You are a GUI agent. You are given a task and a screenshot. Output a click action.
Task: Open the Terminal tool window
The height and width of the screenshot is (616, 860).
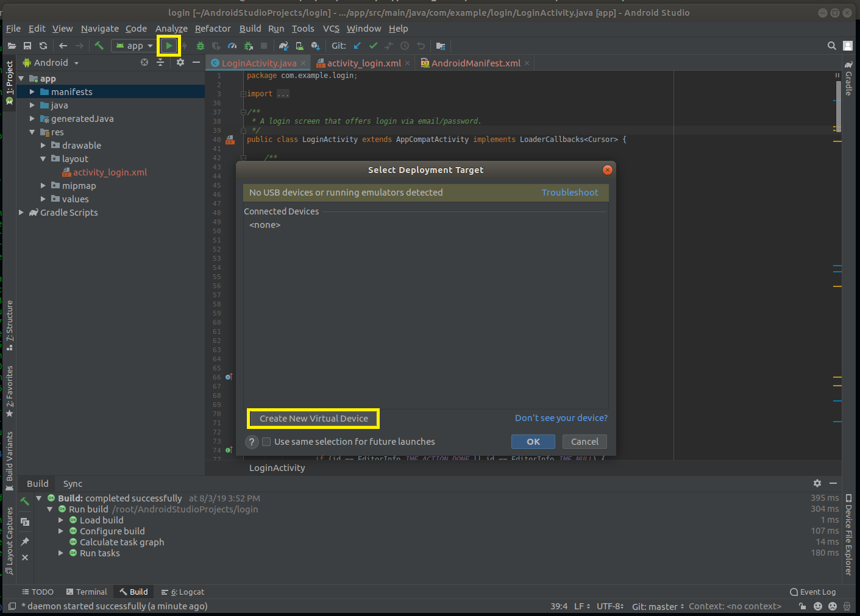click(87, 592)
